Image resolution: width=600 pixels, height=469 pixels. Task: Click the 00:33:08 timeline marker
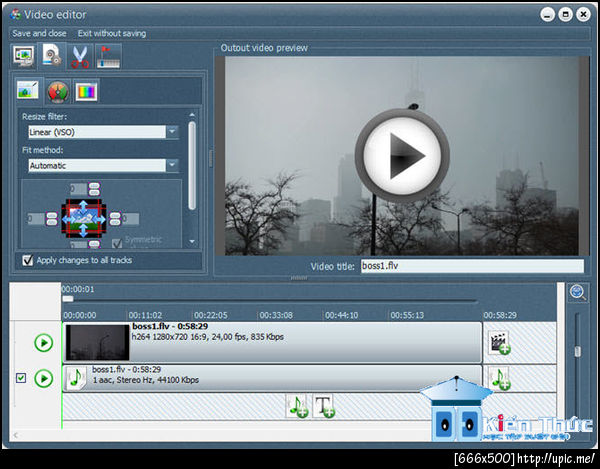click(276, 315)
